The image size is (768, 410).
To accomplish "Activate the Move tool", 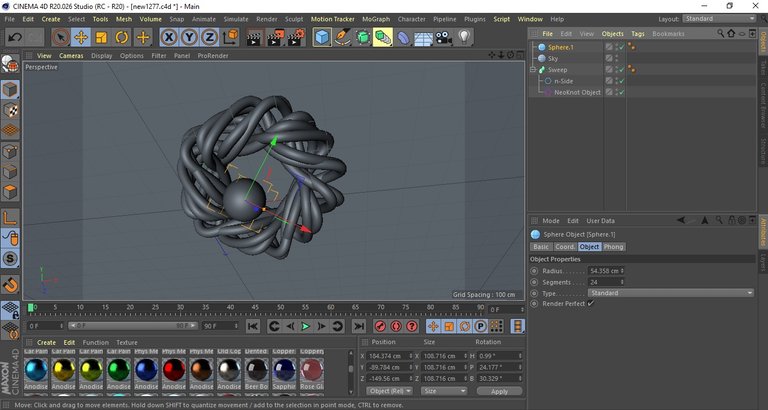I will point(81,37).
